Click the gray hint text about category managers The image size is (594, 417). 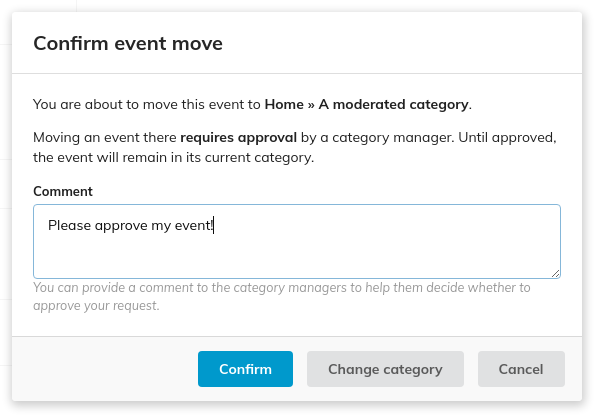282,296
